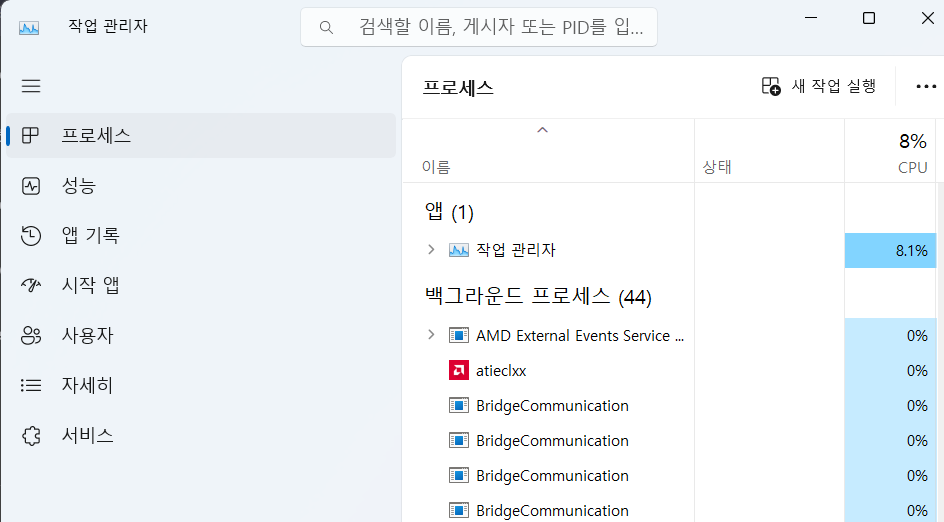Open the 서비스 page
Viewport: 944px width, 522px height.
click(x=200, y=435)
